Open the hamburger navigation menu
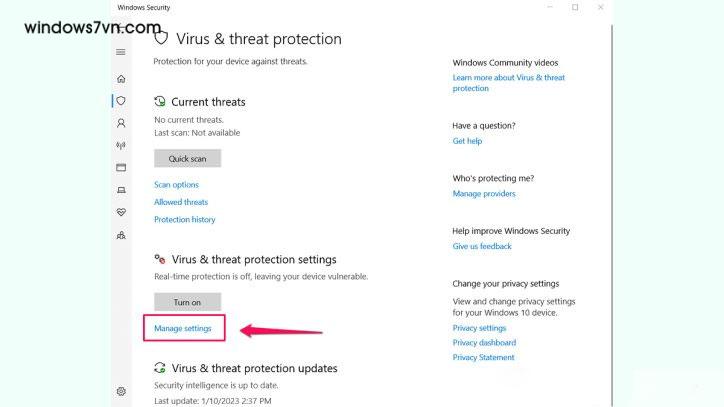 tap(121, 52)
